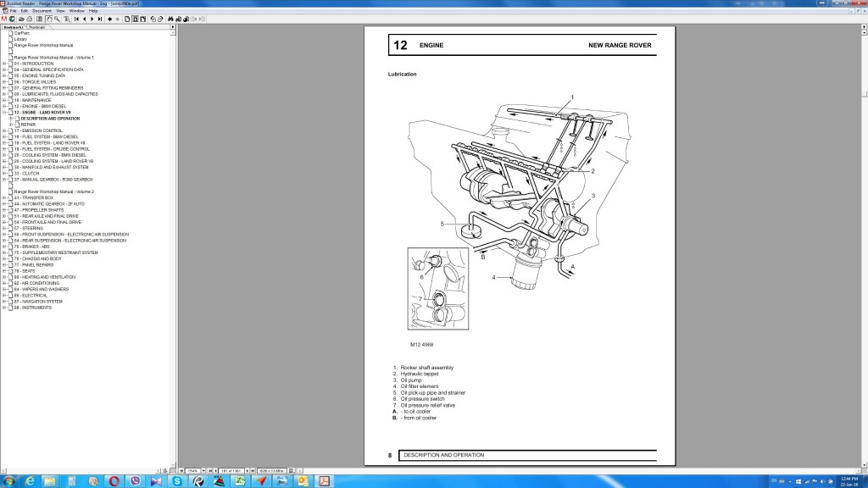Click Rotate view clockwise icon
The image size is (868, 488).
coord(160,19)
